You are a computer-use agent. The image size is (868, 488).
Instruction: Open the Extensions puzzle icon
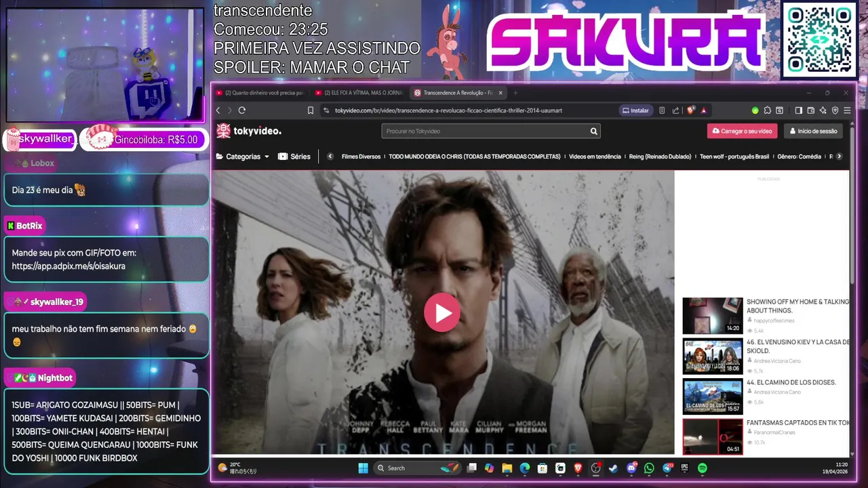(767, 110)
